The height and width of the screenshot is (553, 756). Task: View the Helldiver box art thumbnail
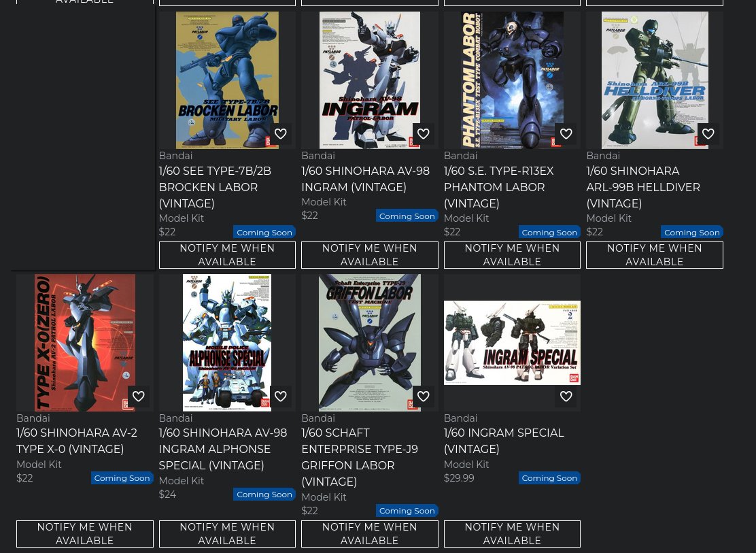(x=655, y=80)
